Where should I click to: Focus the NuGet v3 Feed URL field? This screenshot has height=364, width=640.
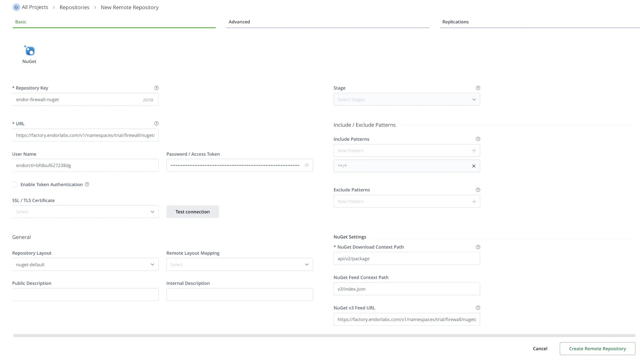coord(407,319)
